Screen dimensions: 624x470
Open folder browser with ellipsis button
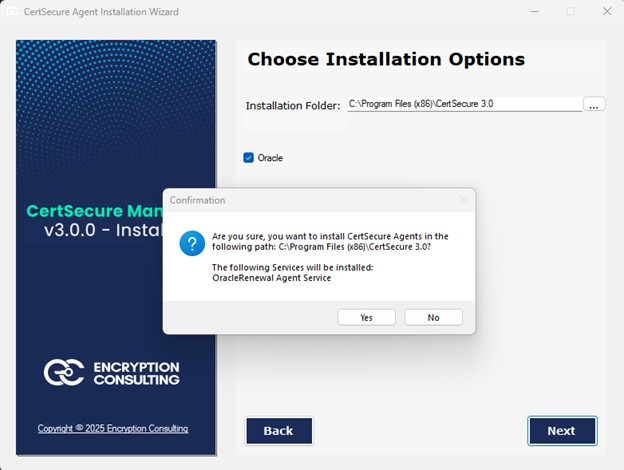click(x=594, y=104)
